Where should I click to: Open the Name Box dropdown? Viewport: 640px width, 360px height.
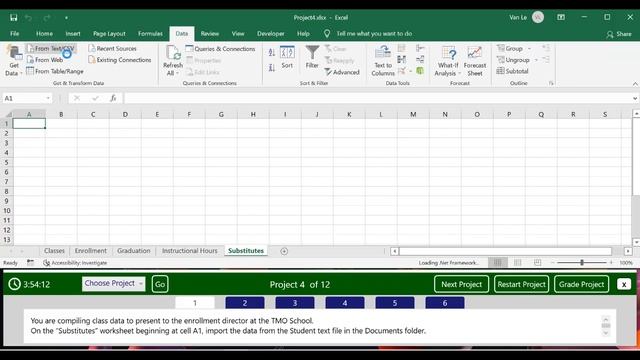(48, 98)
